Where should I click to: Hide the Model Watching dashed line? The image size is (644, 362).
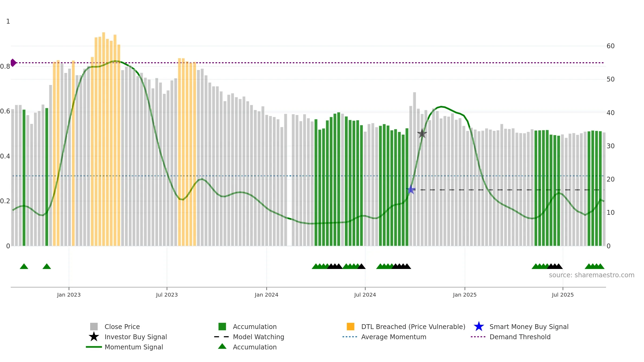pos(249,337)
